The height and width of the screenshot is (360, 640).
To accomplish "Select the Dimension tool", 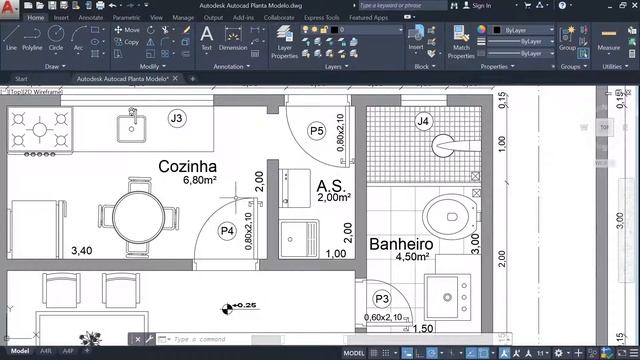I will 233,38.
